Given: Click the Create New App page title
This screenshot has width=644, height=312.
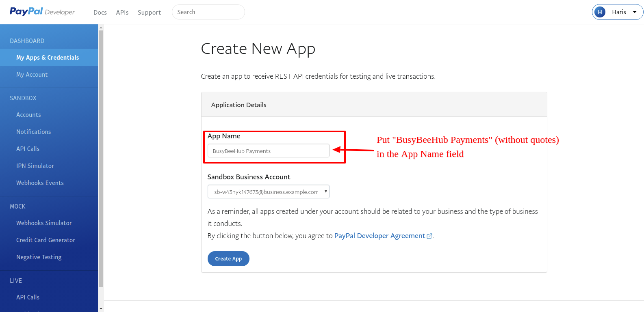Looking at the screenshot, I should click(x=258, y=49).
